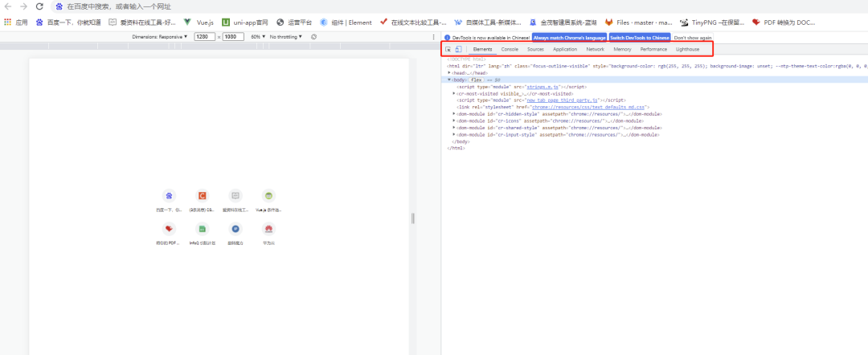The width and height of the screenshot is (868, 355).
Task: Click the browser Forward arrow
Action: coord(23,6)
